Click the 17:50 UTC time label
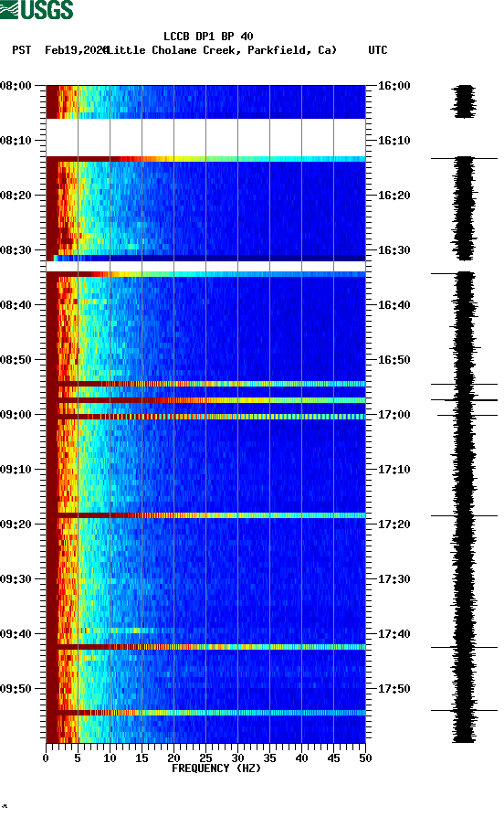504x816 pixels. point(394,688)
